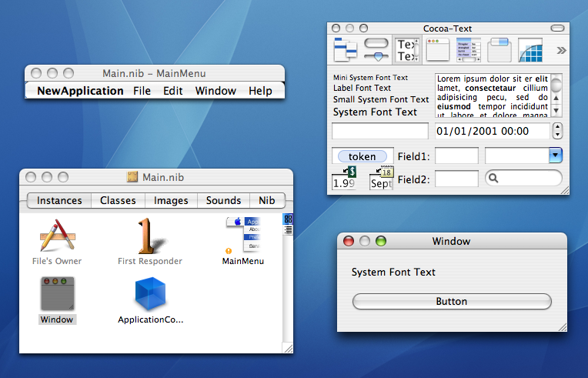Open the Edit menu in MainMenu
This screenshot has height=378, width=588.
pyautogui.click(x=173, y=91)
